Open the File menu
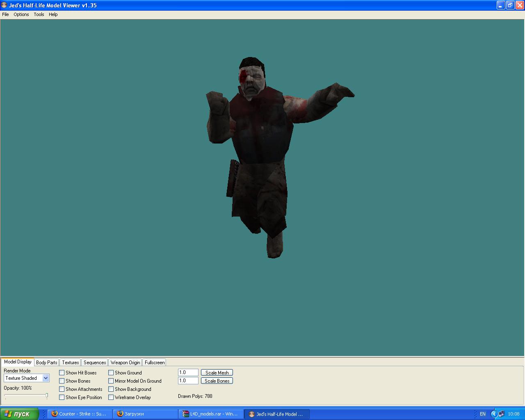The height and width of the screenshot is (420, 525). [5, 14]
